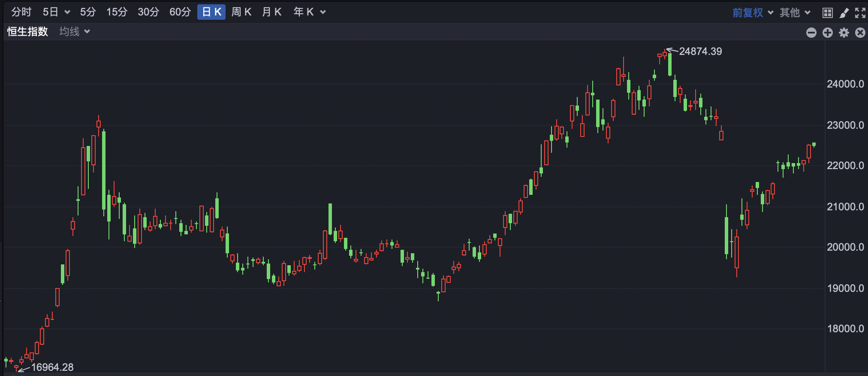Click the 24874.39 high price marker
The image size is (868, 376).
(700, 52)
